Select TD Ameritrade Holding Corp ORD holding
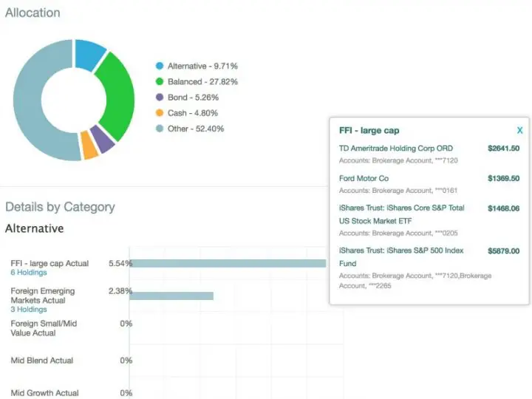 (395, 149)
